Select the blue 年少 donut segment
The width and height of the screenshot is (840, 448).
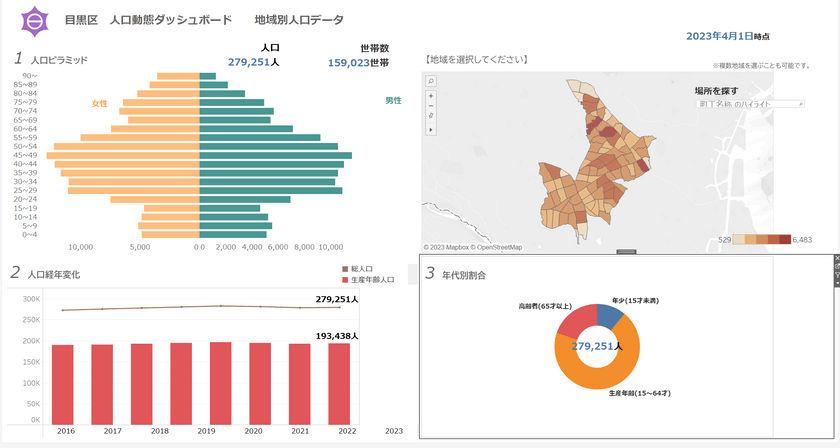pyautogui.click(x=609, y=316)
